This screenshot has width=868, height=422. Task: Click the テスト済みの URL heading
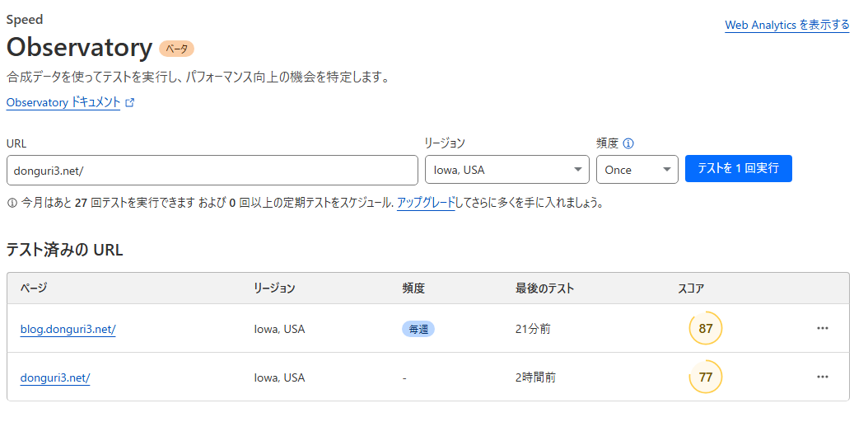pos(65,251)
